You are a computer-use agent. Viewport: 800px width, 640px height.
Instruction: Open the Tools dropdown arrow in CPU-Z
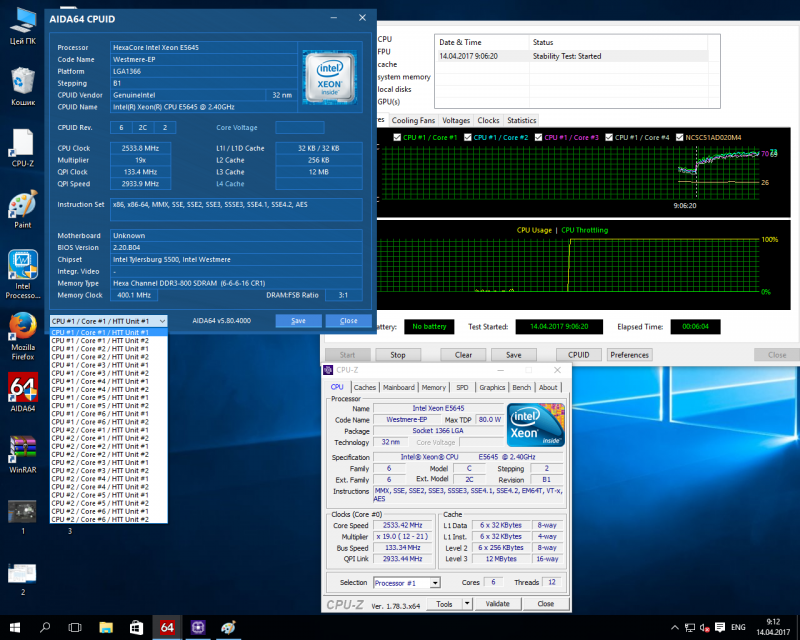click(x=469, y=604)
